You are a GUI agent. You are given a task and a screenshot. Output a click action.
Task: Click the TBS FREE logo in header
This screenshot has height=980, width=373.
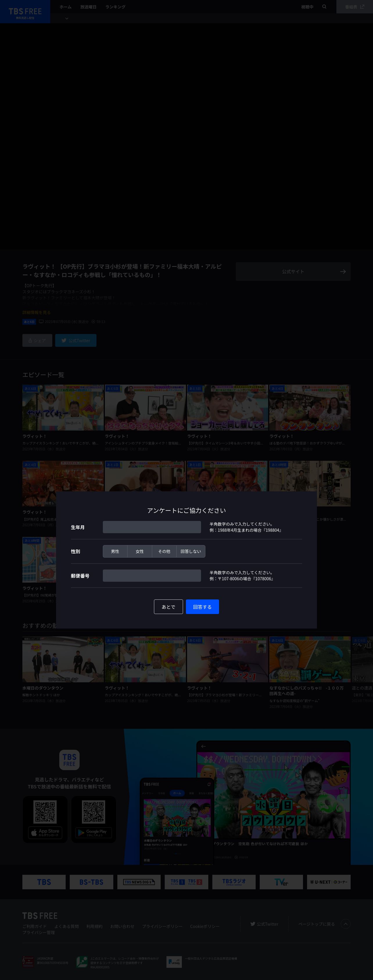click(25, 12)
